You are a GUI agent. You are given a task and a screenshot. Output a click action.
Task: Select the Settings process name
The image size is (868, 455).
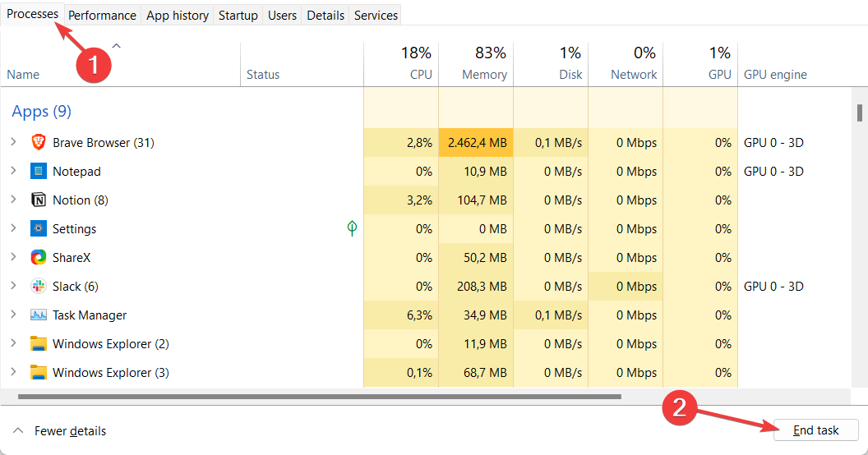(x=74, y=229)
